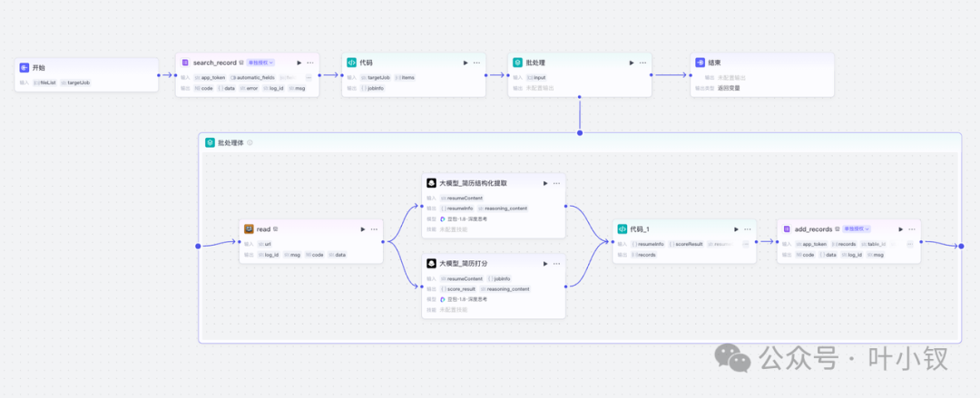This screenshot has height=398, width=980.
Task: Select the url input of read node
Action: point(264,244)
